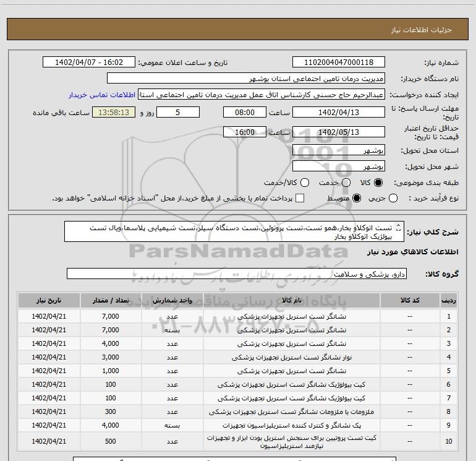The image size is (476, 461).
Task: Select row 4 quantity 3,000
Action: point(111,358)
